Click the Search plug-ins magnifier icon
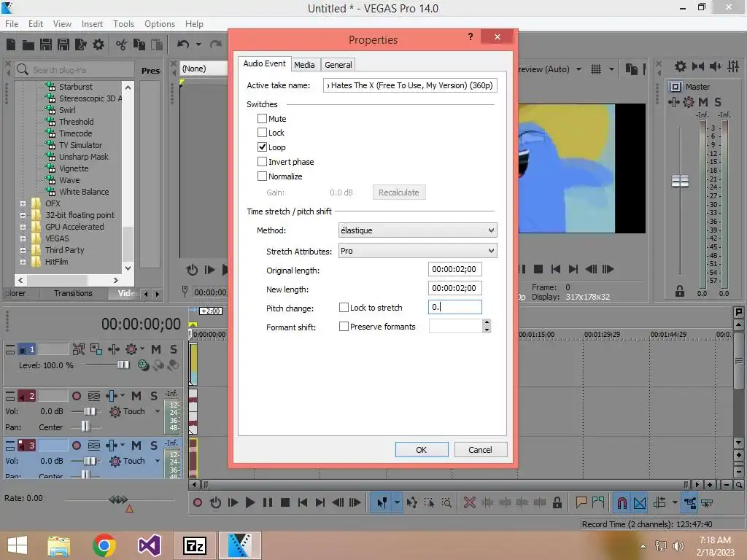The image size is (747, 560). click(x=23, y=69)
